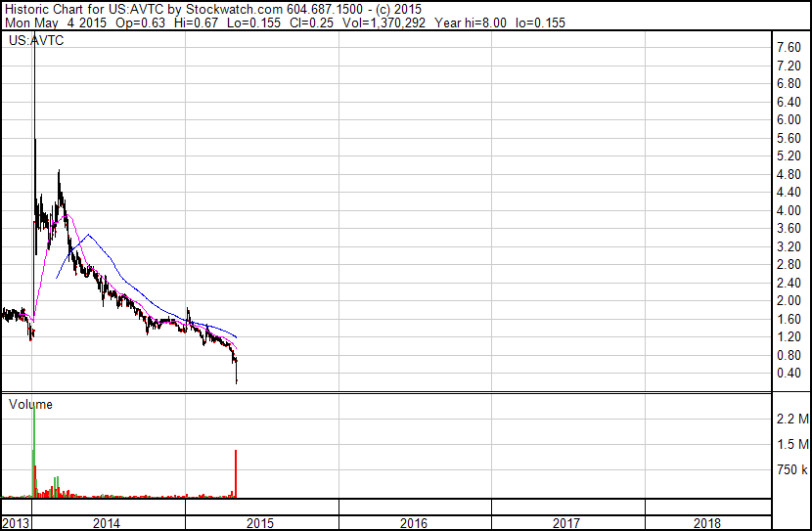Select the 2018 year label on timeline
812x531 pixels.
pyautogui.click(x=707, y=523)
